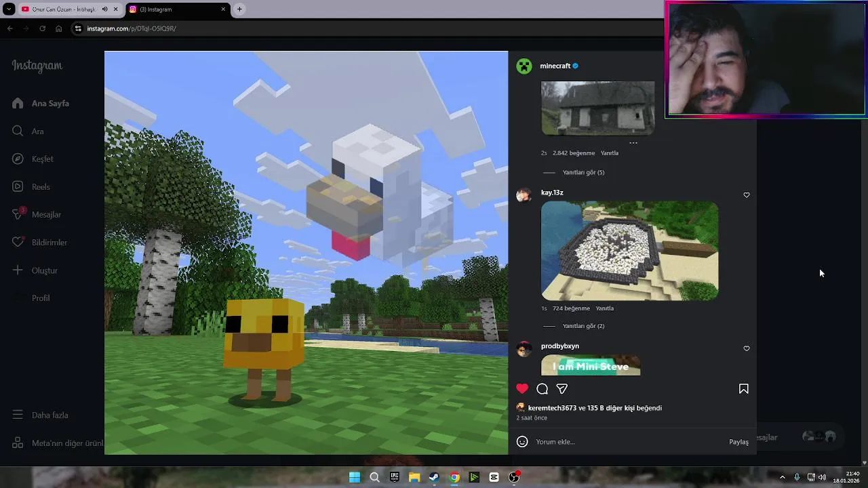Viewport: 868px width, 488px height.
Task: Click the minecraft creeper avatar
Action: (524, 66)
